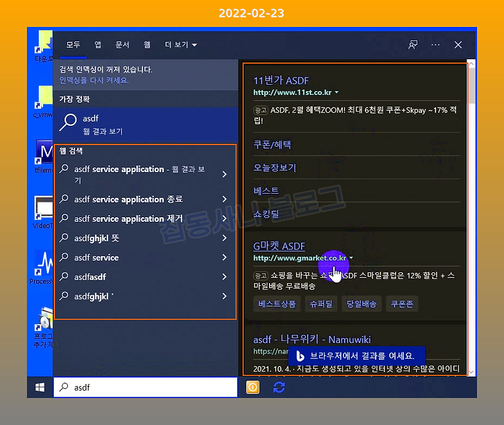Expand arrow for asdfghjkl 뜻
The height and width of the screenshot is (425, 504).
tap(224, 238)
